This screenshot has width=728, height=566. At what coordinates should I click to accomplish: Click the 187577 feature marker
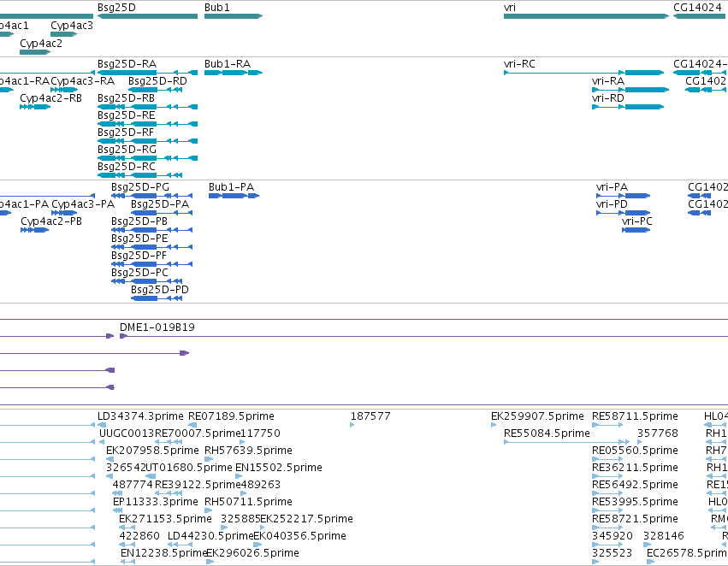(352, 425)
